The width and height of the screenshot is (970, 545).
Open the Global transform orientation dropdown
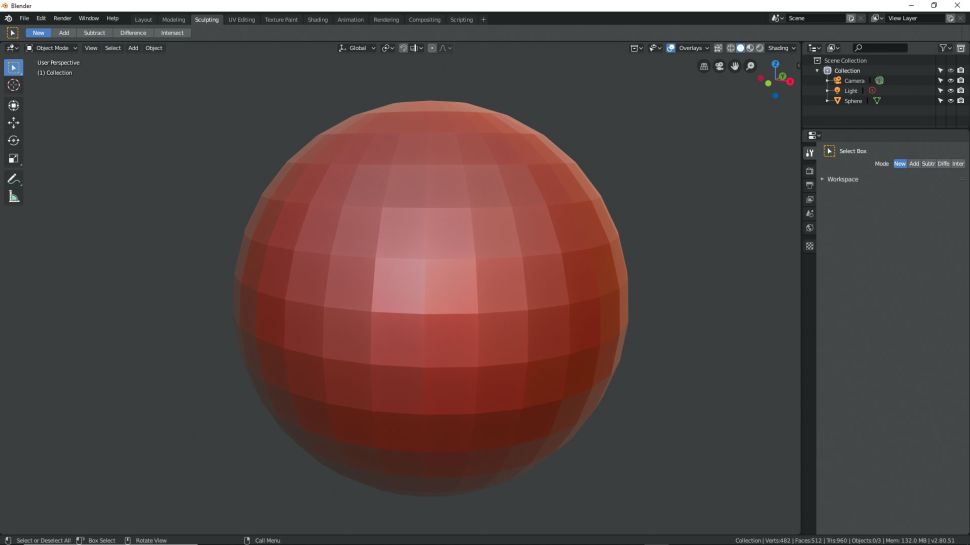click(358, 48)
